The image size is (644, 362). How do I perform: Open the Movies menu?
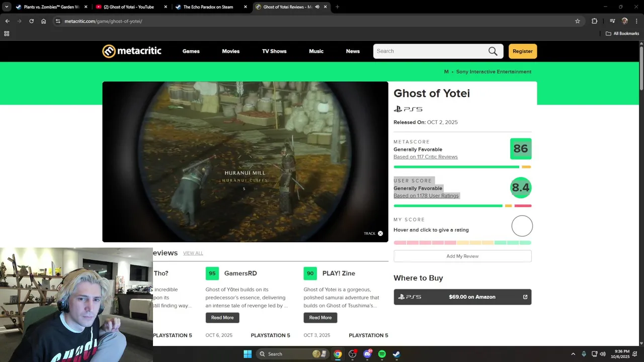(x=231, y=51)
